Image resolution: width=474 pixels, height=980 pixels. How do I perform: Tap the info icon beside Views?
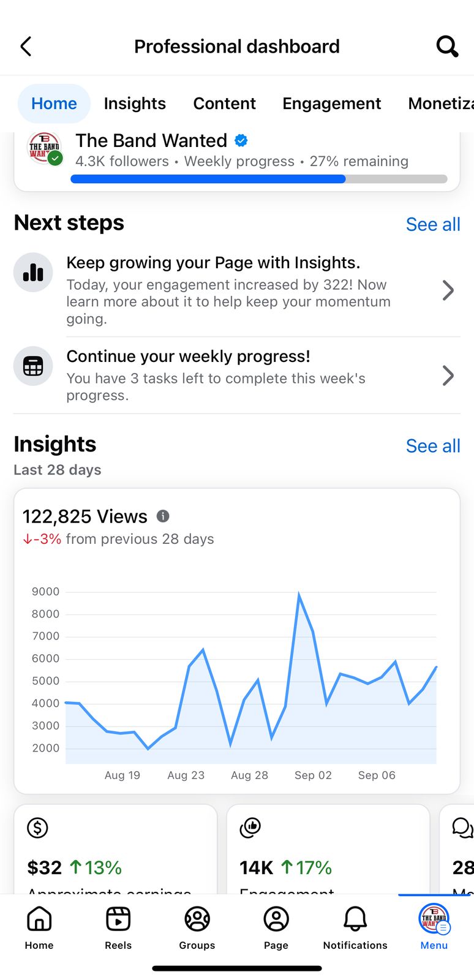point(163,516)
